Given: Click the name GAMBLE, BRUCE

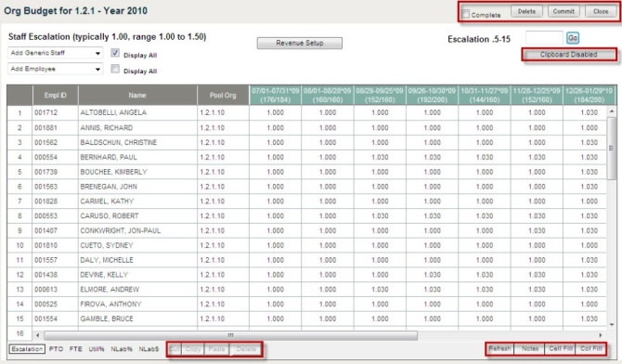Looking at the screenshot, I should point(107,318).
